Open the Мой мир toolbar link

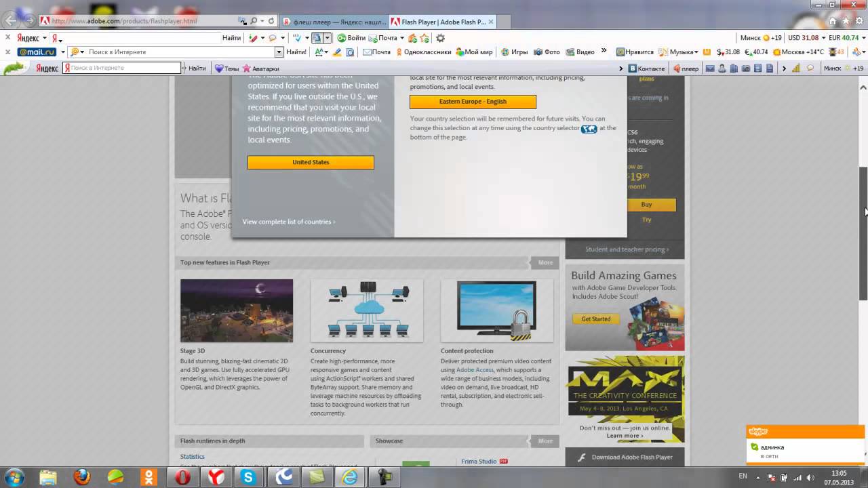474,52
